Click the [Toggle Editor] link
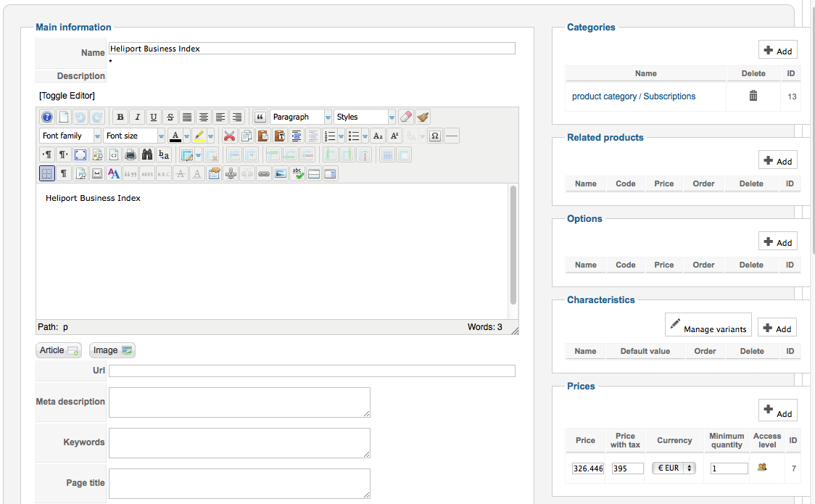The image size is (815, 504). click(67, 96)
